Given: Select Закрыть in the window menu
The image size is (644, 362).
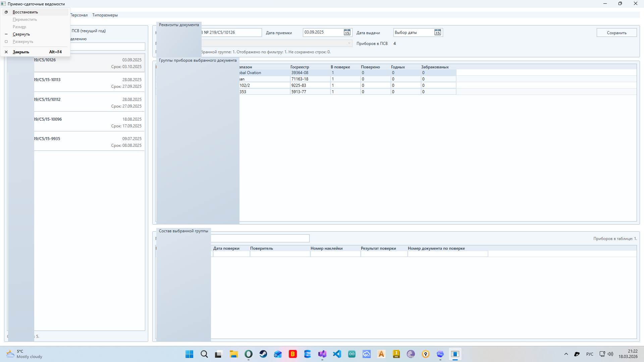Looking at the screenshot, I should click(x=21, y=52).
